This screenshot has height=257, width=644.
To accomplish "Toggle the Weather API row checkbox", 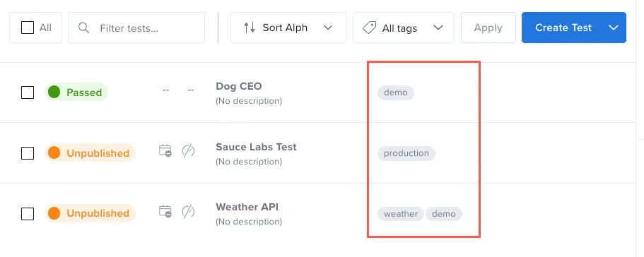I will pyautogui.click(x=28, y=213).
